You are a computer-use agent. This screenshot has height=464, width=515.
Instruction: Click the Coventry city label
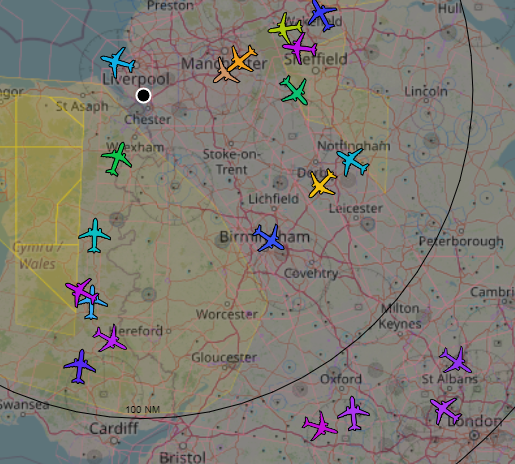click(x=311, y=273)
